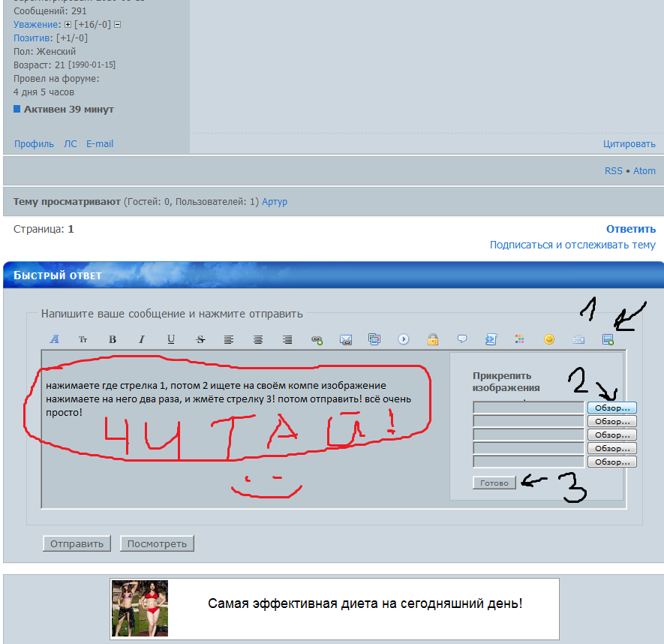The width and height of the screenshot is (664, 644).
Task: Click the Ответить link
Action: 631,229
